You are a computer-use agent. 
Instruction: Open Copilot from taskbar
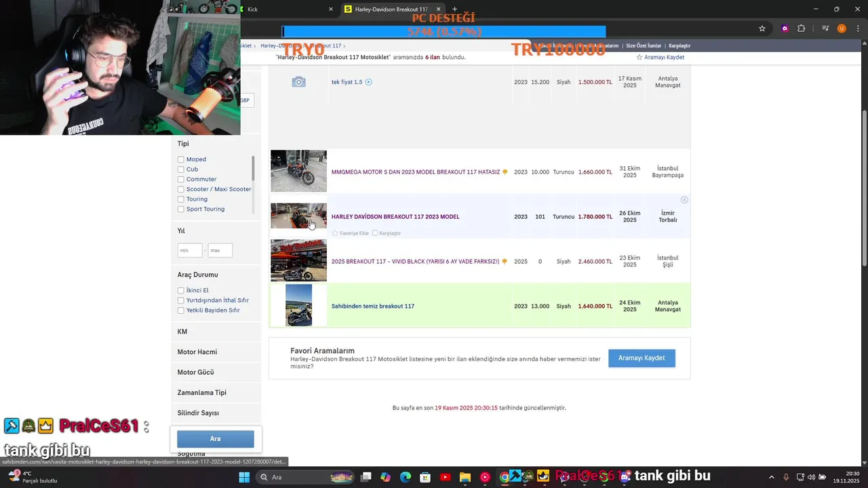tap(386, 477)
